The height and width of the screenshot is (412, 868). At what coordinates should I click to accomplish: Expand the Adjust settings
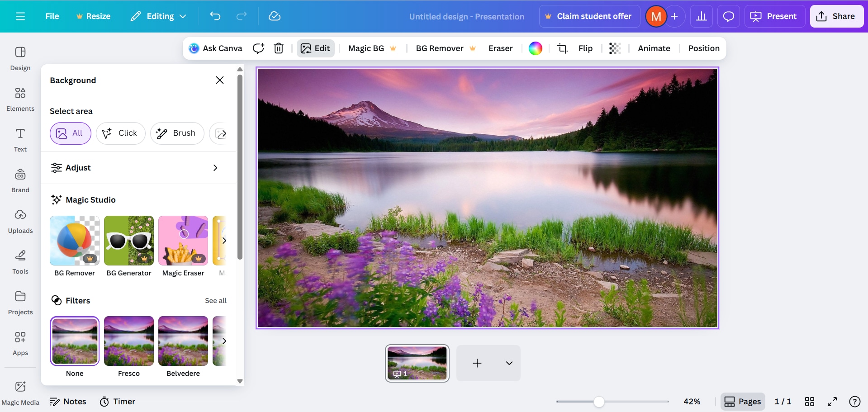[x=138, y=168]
